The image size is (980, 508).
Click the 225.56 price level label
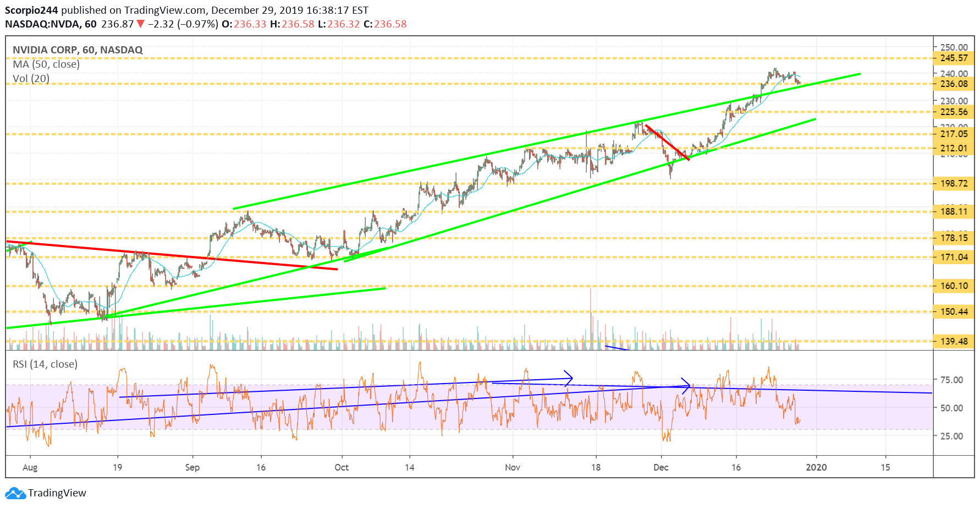pos(954,112)
